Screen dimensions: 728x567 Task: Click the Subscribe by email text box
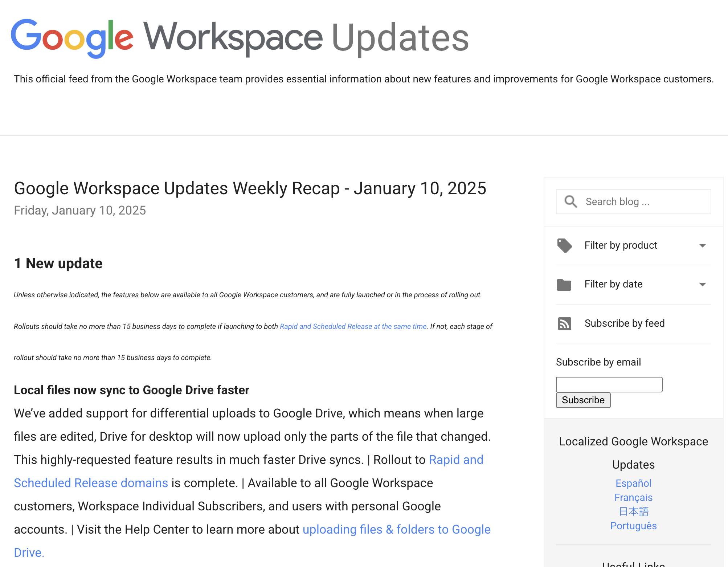click(x=609, y=384)
